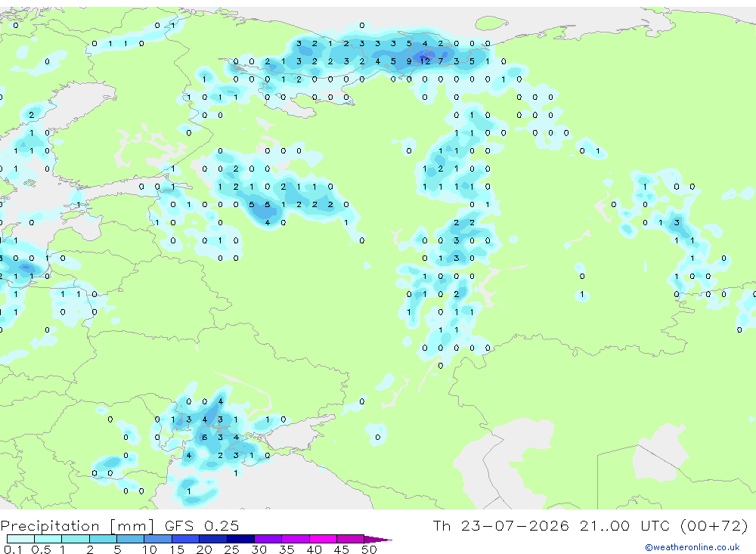
Task: Select the 30–35 mm violet legend swatch
Action: point(268,539)
